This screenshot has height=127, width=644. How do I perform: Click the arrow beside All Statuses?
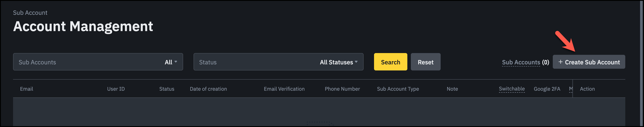coord(356,62)
